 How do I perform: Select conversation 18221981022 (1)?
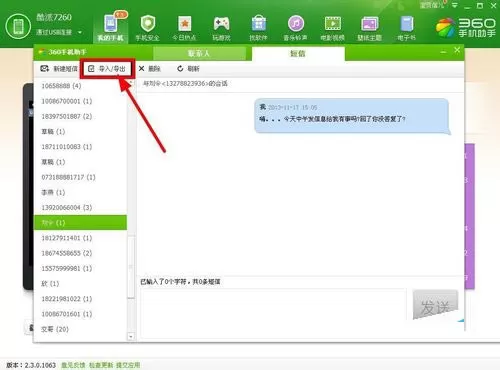(80, 299)
